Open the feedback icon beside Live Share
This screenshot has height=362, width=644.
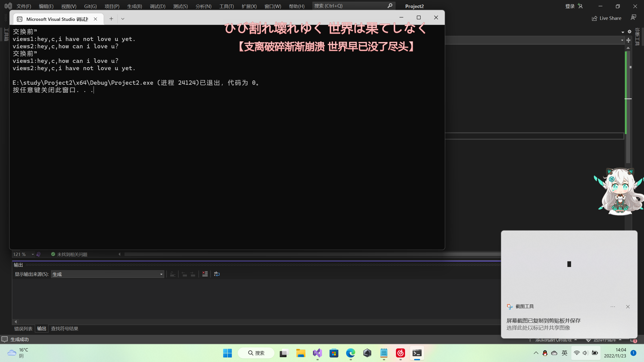point(633,17)
